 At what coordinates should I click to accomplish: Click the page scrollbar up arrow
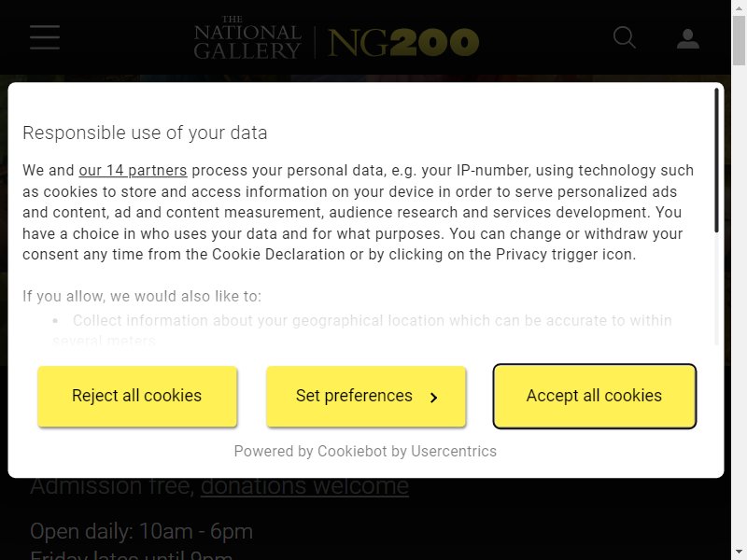(x=739, y=7)
